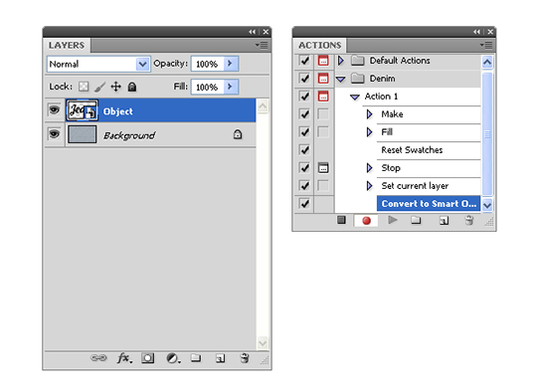Uncheck Reset Swatches checkbox
This screenshot has height=392, width=537.
(x=304, y=150)
